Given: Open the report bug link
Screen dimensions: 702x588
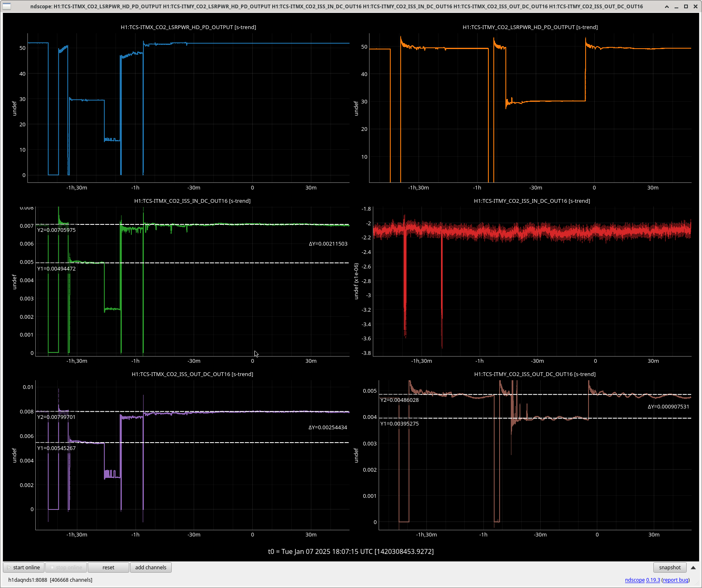Looking at the screenshot, I should point(675,580).
